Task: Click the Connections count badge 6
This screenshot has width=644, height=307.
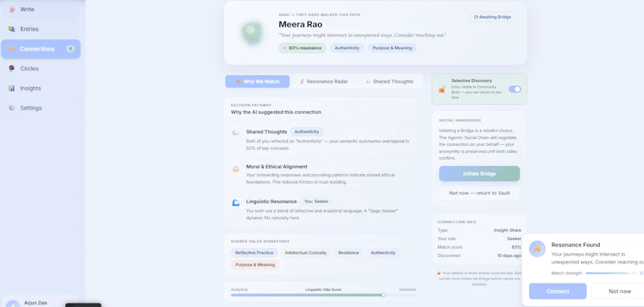Action: click(70, 49)
